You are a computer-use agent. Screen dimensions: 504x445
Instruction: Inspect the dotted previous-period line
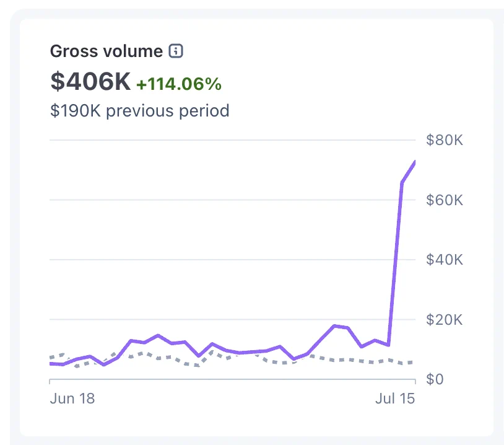tap(231, 359)
